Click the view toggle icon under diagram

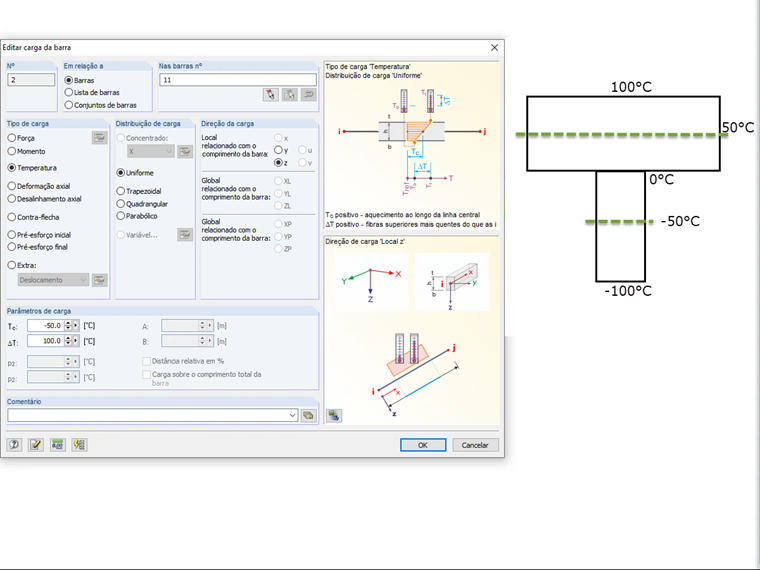click(x=333, y=415)
